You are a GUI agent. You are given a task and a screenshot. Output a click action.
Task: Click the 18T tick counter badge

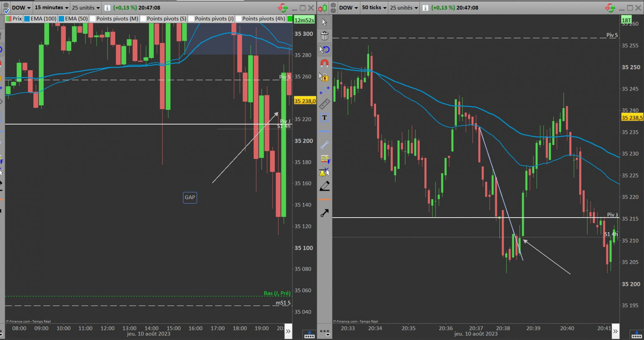click(626, 20)
